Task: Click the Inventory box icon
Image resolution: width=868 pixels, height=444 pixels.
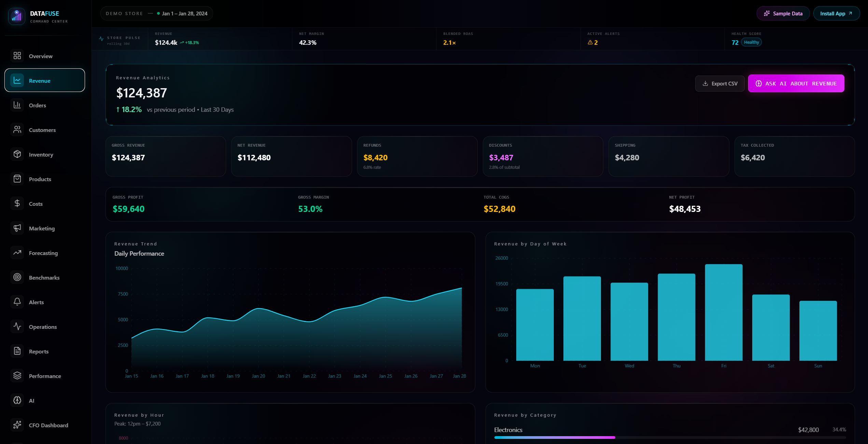Action: [x=17, y=154]
